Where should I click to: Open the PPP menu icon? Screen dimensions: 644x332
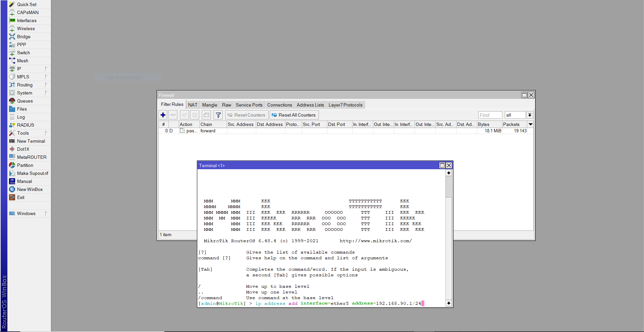(x=12, y=45)
